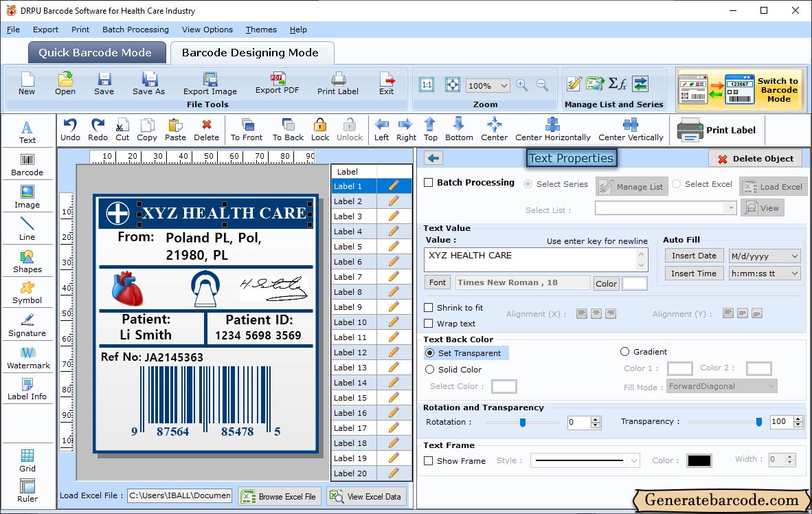812x514 pixels.
Task: Lock the selected object
Action: pos(320,130)
